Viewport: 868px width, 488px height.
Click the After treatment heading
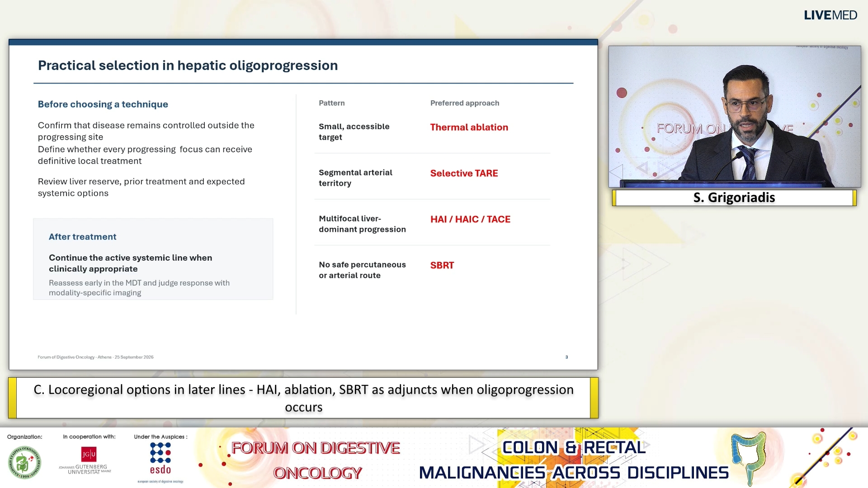82,237
